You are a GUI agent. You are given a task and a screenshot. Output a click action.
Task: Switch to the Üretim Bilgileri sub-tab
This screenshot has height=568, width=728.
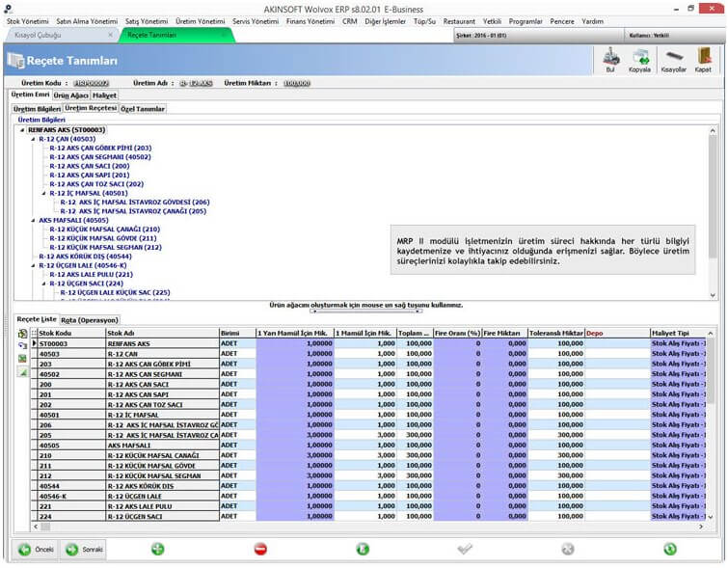[x=37, y=109]
